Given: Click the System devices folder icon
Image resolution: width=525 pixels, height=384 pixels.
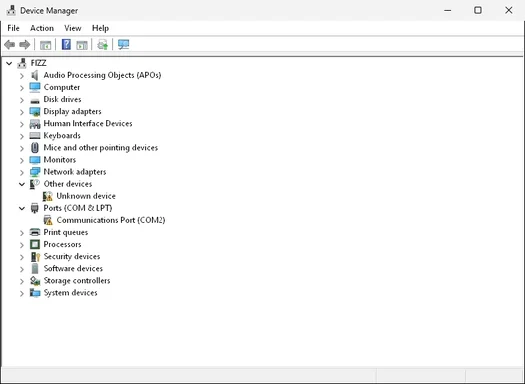Looking at the screenshot, I should (x=35, y=293).
